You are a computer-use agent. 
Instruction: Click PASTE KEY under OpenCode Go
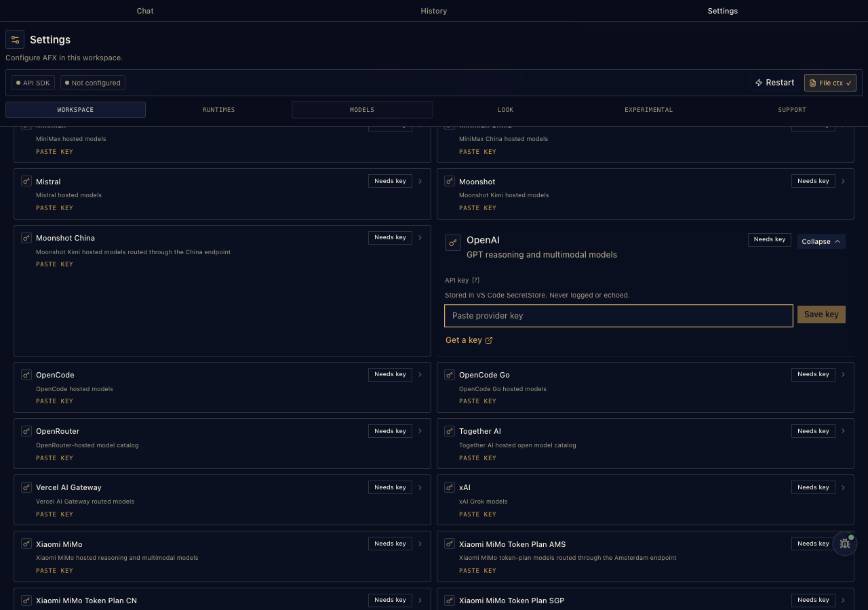pyautogui.click(x=477, y=401)
